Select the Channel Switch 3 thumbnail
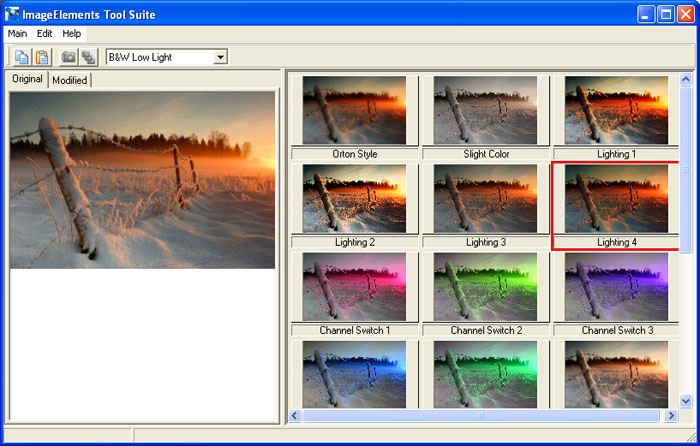Image resolution: width=700 pixels, height=446 pixels. (617, 287)
